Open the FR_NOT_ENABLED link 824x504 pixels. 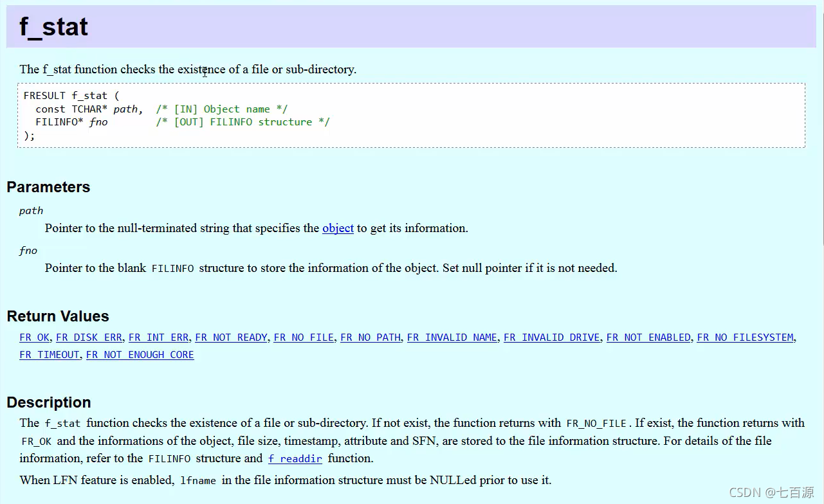coord(648,337)
